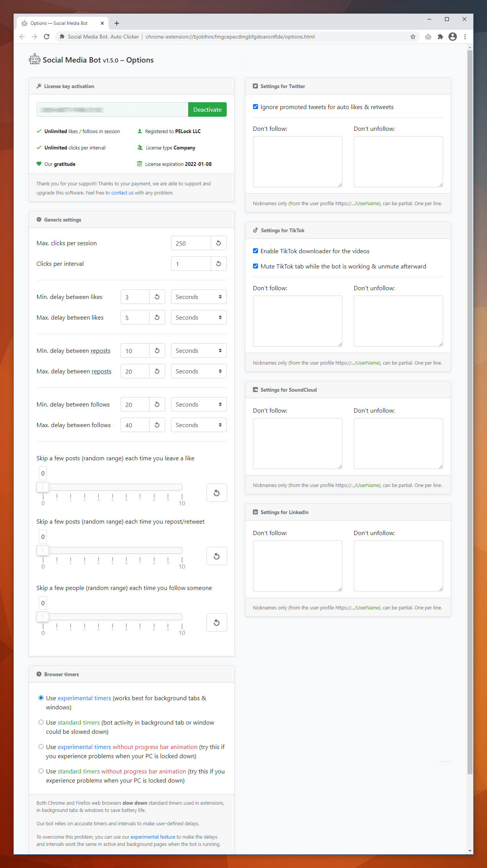
Task: Reset the skip posts on like slider
Action: pos(216,493)
